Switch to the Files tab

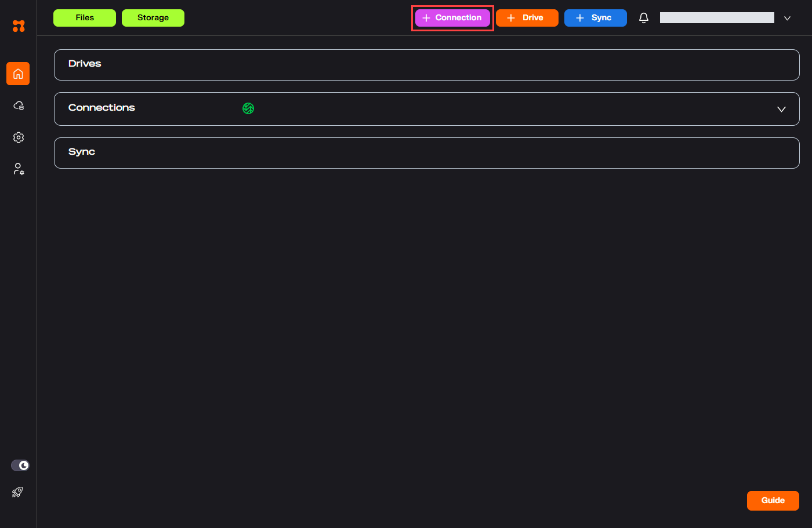click(85, 18)
